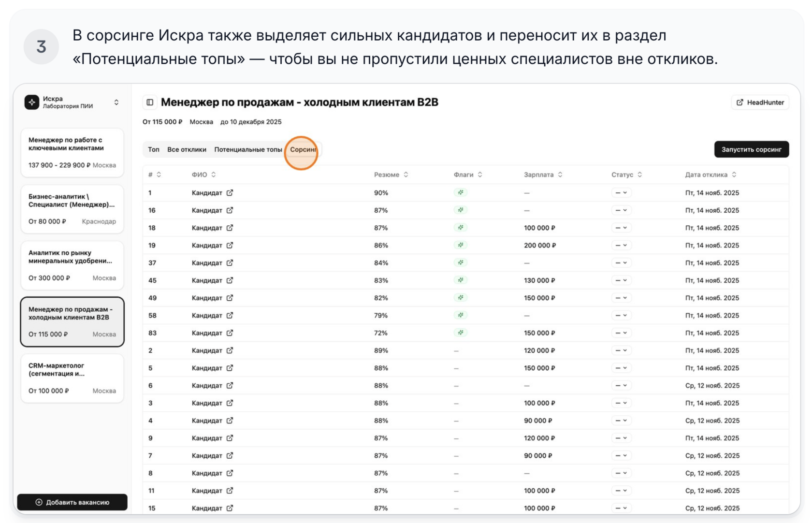Image resolution: width=812 pixels, height=523 pixels.
Task: Open the HeadHunter external link button
Action: click(760, 102)
